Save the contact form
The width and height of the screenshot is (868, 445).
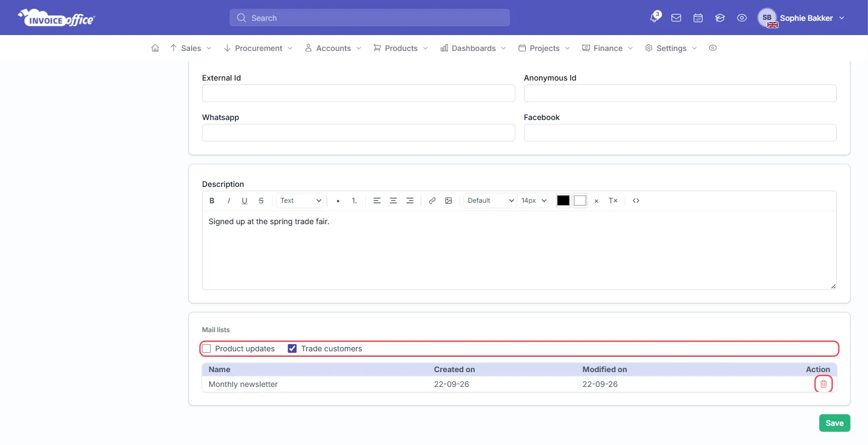(x=835, y=423)
